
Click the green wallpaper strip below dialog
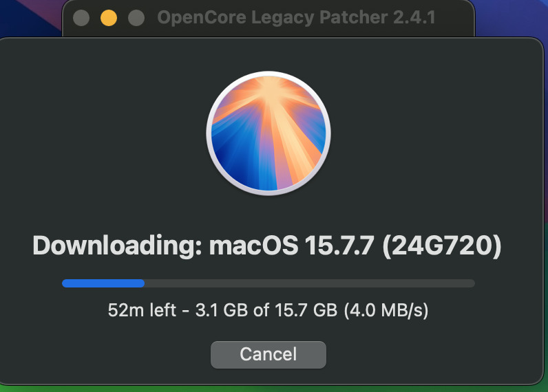[273, 389]
